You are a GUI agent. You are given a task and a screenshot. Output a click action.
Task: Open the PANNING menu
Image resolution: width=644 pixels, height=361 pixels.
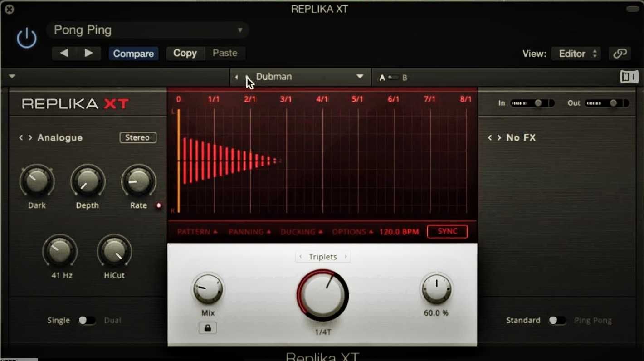coord(249,232)
